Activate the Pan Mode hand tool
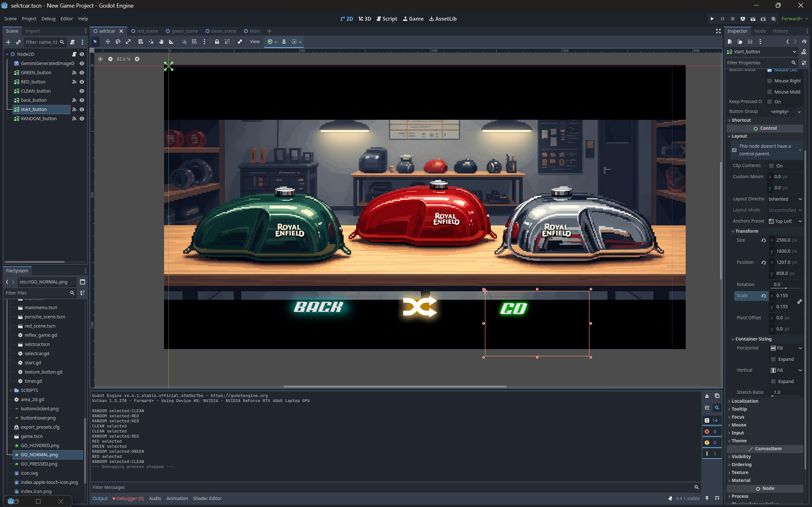 tap(161, 42)
